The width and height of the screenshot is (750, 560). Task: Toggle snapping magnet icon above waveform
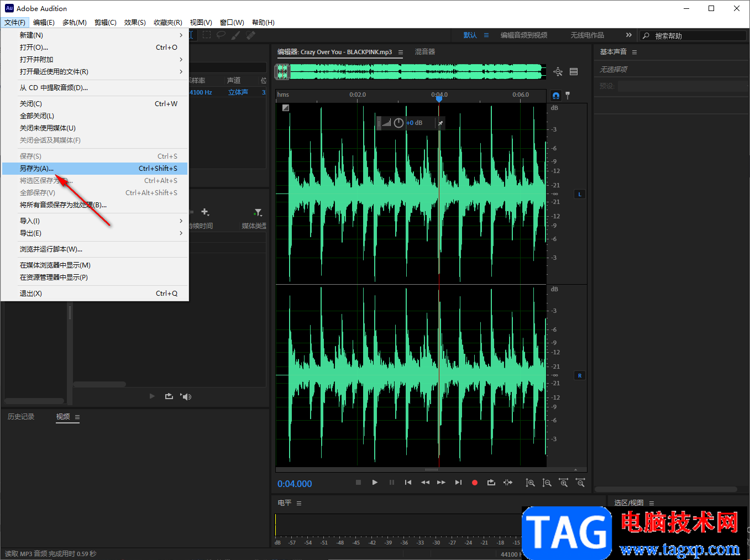(x=556, y=95)
